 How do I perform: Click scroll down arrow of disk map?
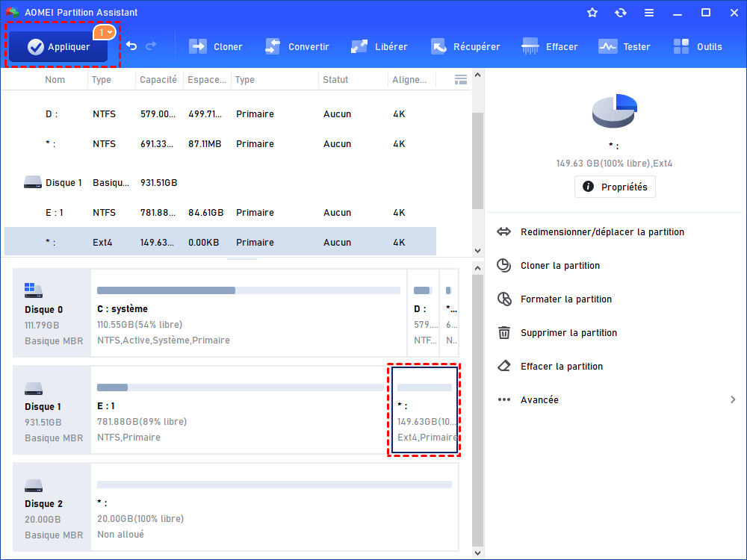coord(478,553)
